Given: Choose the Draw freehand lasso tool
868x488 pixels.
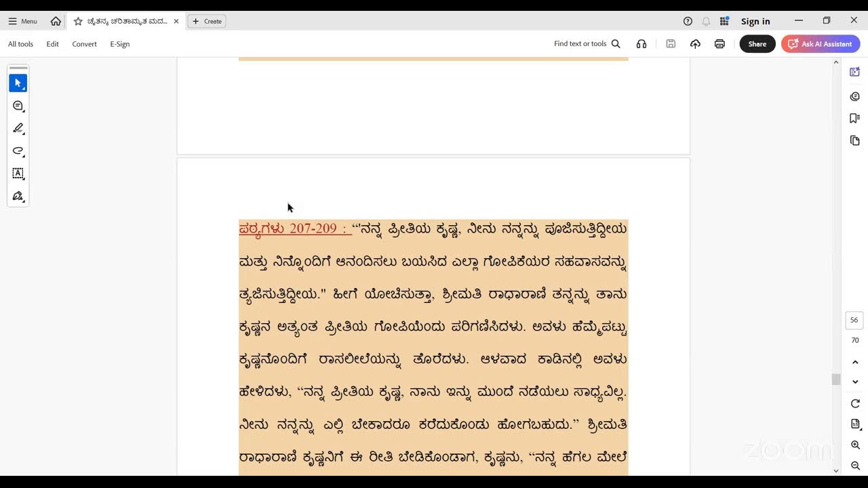Looking at the screenshot, I should tap(18, 151).
